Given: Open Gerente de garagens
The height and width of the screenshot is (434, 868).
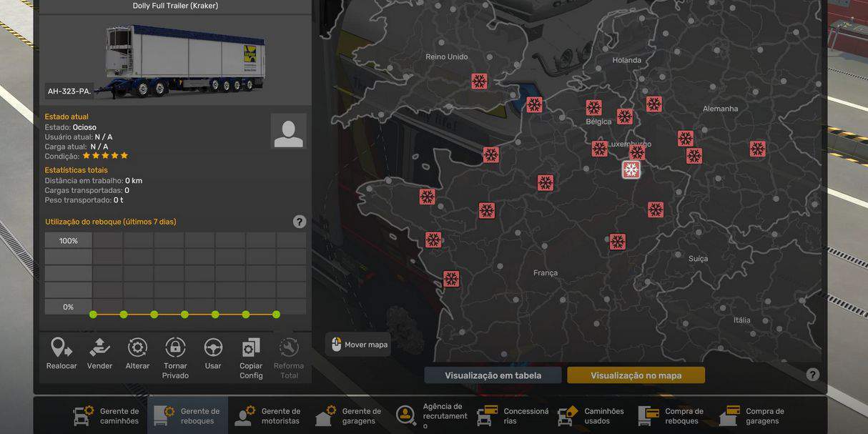Looking at the screenshot, I should pos(350,416).
